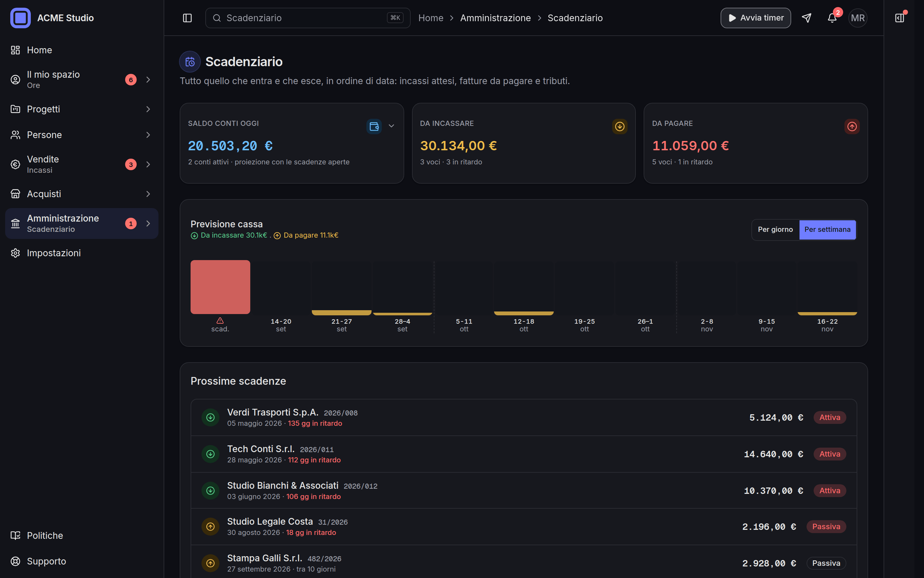Click the 16-22 nov yellow bar
The height and width of the screenshot is (578, 924).
pos(827,313)
